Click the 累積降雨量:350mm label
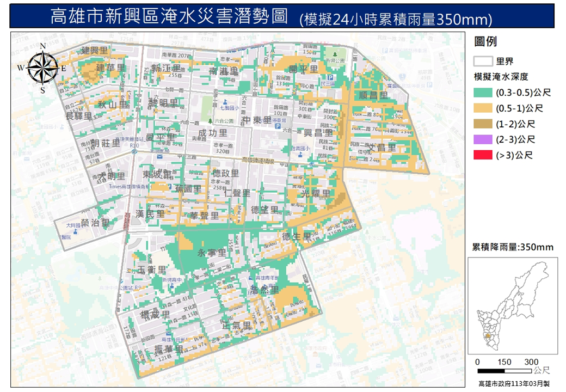Screen dimensions: 566x392 pos(513,247)
